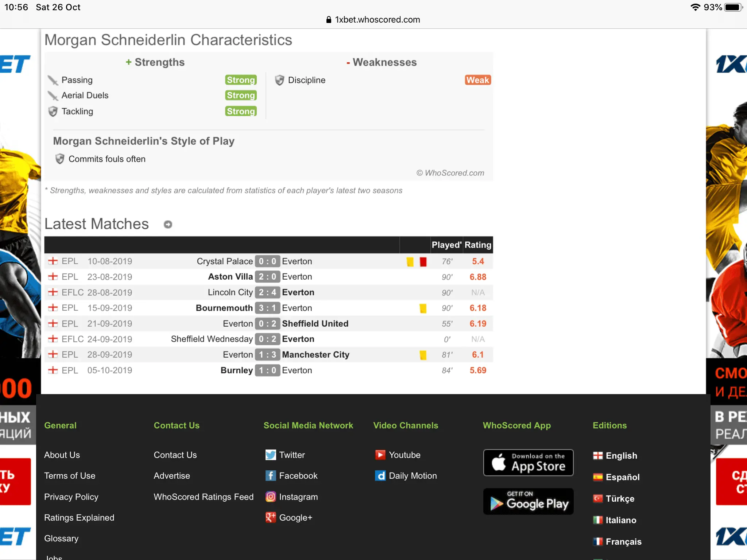The width and height of the screenshot is (747, 560).
Task: Click the Aerial Duels strength icon
Action: (x=53, y=96)
